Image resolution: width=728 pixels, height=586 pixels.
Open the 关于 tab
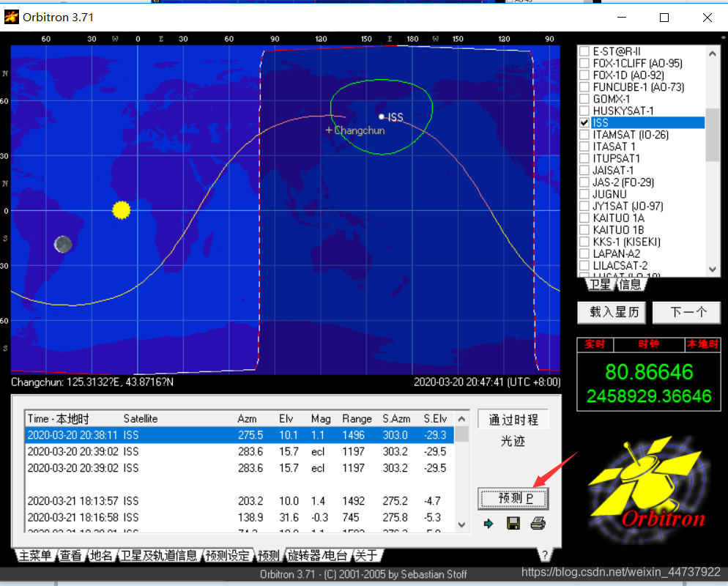coord(367,555)
